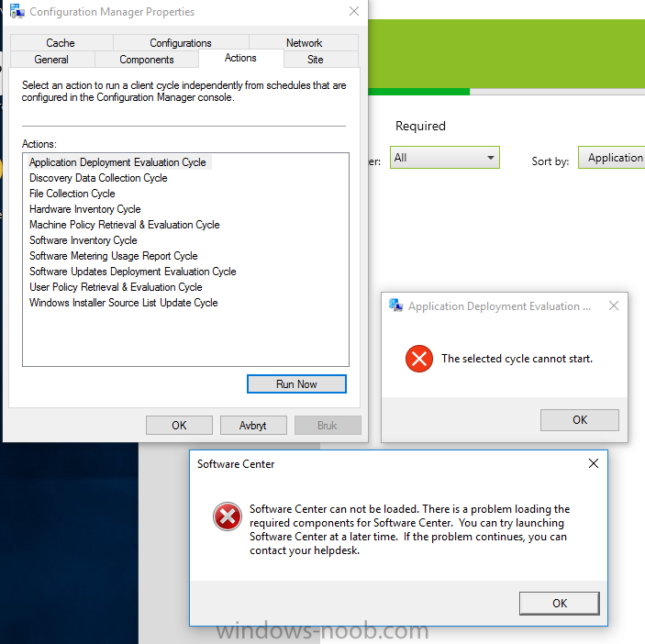Open the All filter dropdown in Software Center
The height and width of the screenshot is (644, 645).
click(445, 158)
